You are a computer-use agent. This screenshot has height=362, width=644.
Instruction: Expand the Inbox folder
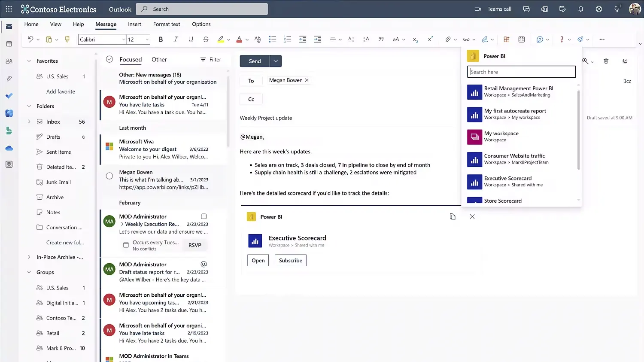29,122
